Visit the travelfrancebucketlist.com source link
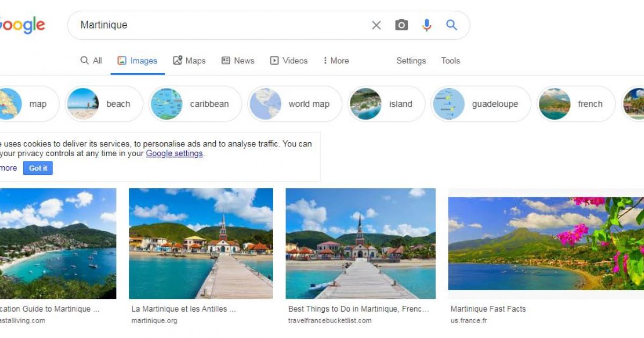 (x=330, y=321)
